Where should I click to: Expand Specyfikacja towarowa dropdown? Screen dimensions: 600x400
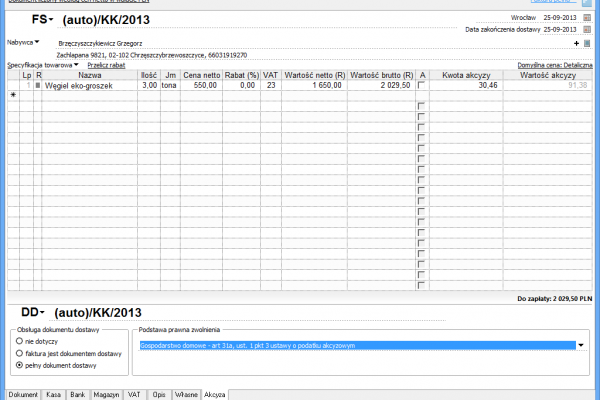(x=76, y=64)
